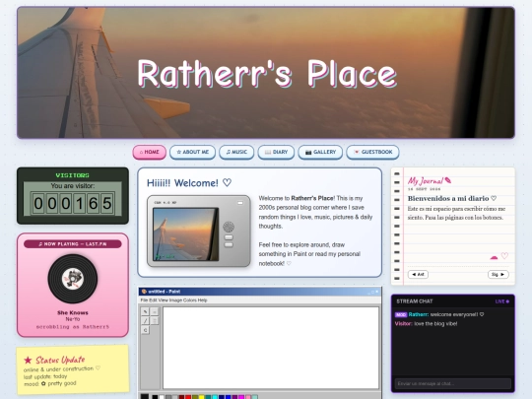Viewport: 532px width, 399px height.
Task: Pick the bright blue color swatch
Action: point(228,397)
